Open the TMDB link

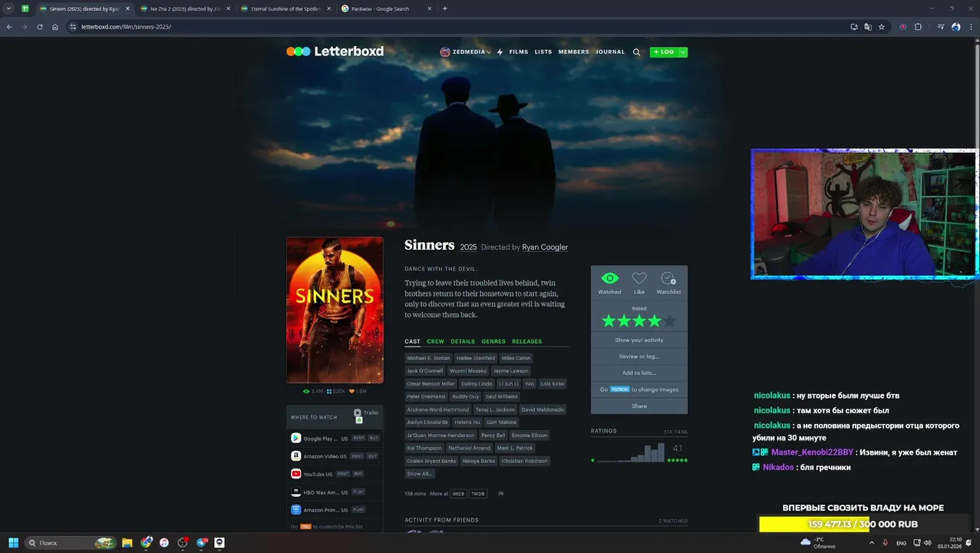(477, 494)
